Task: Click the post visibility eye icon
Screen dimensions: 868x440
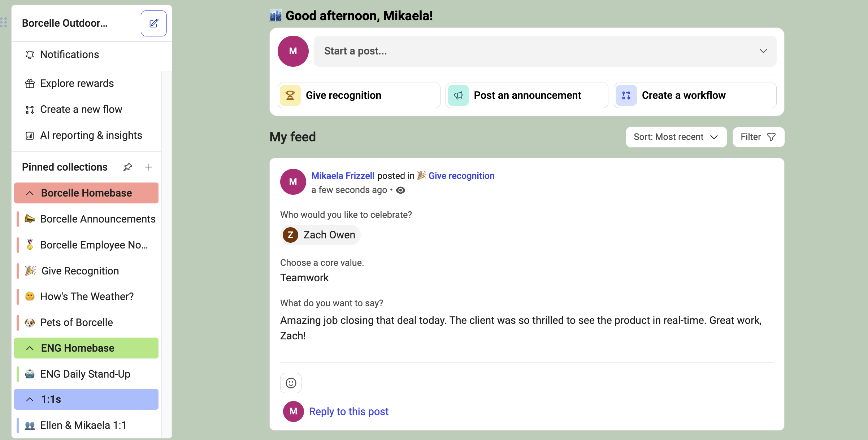Action: coord(400,190)
